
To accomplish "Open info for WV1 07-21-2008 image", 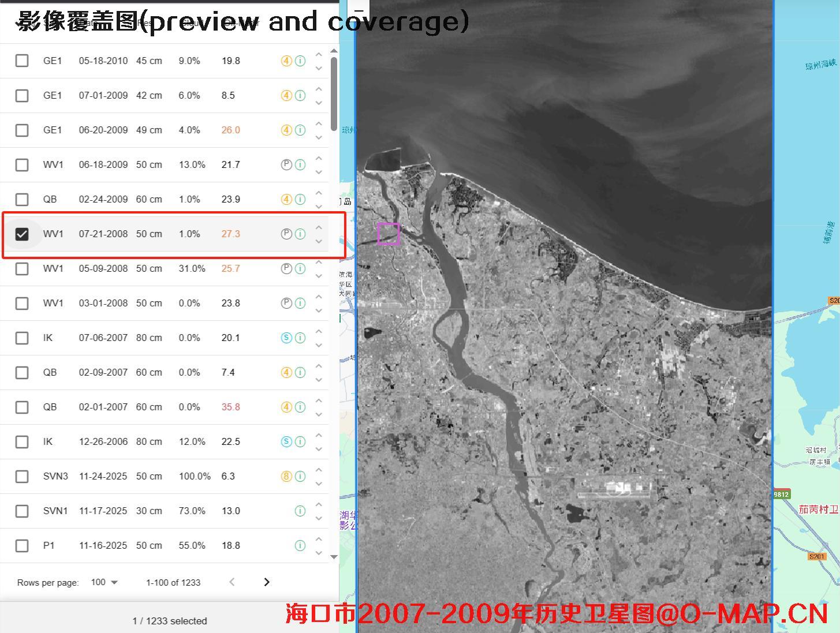I will point(300,234).
